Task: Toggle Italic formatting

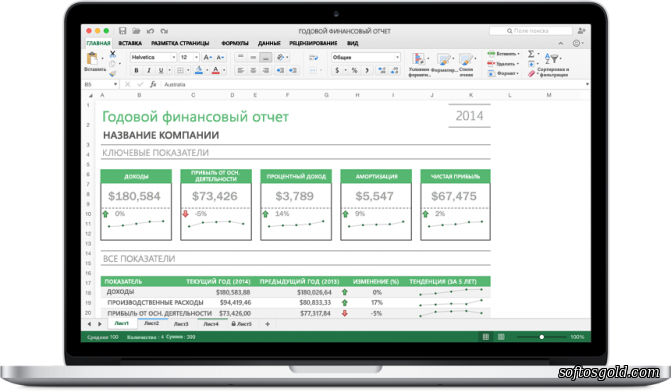Action: [x=148, y=70]
